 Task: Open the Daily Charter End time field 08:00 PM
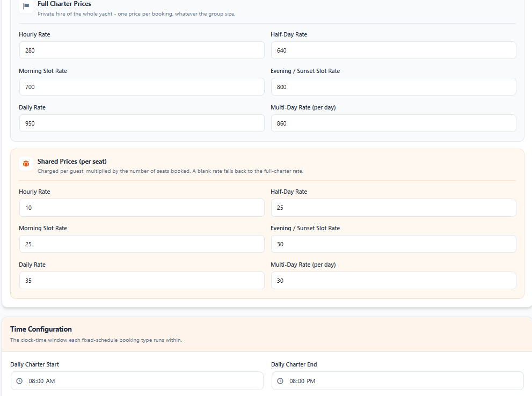[398, 381]
